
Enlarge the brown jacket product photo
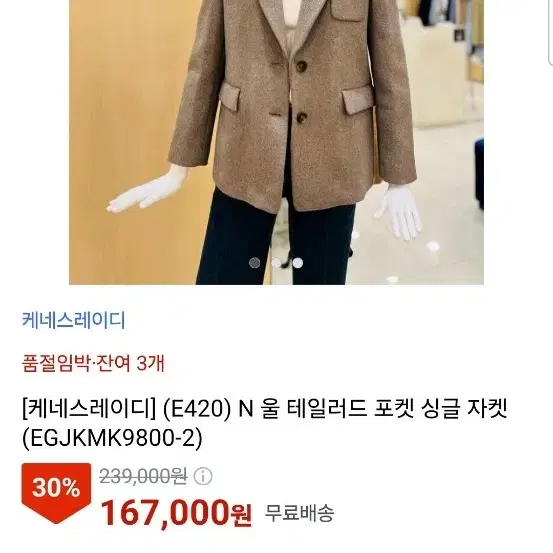click(276, 142)
